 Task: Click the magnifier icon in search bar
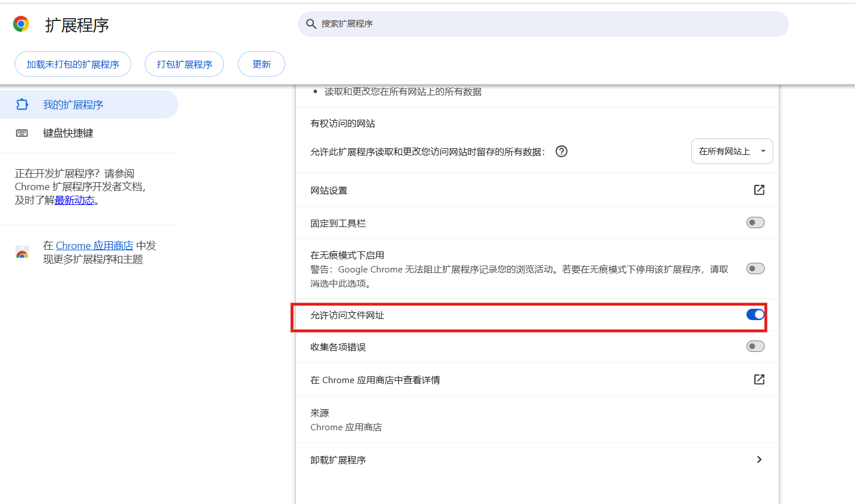[x=311, y=24]
